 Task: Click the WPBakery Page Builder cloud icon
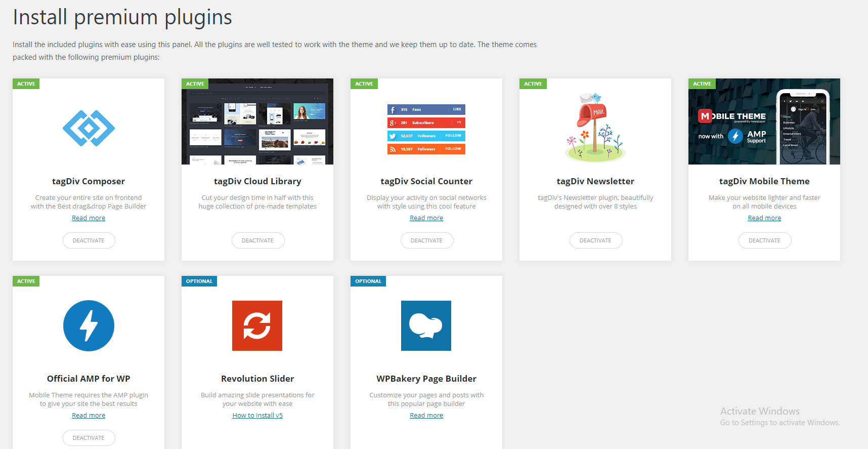pyautogui.click(x=426, y=325)
